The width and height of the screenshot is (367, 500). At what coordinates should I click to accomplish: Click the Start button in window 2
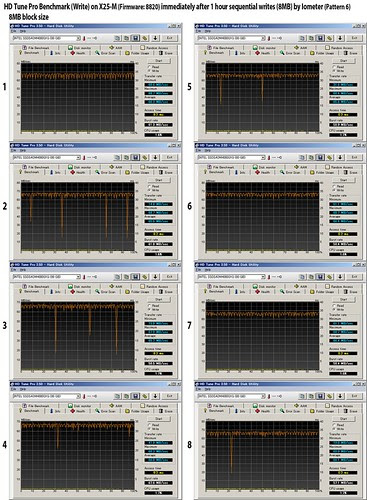click(159, 180)
